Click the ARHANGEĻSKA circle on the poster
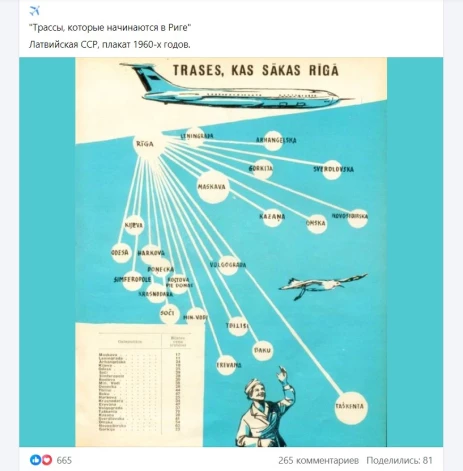The height and width of the screenshot is (471, 463). coord(273,140)
